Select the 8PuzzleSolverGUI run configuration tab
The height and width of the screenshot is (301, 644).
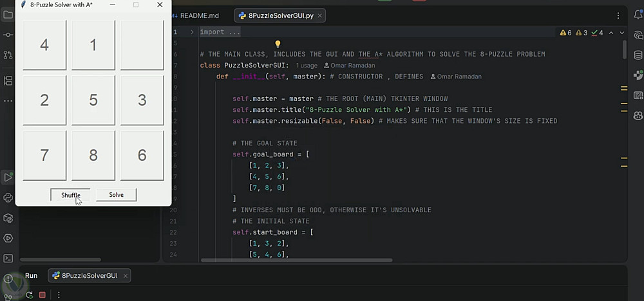[90, 275]
